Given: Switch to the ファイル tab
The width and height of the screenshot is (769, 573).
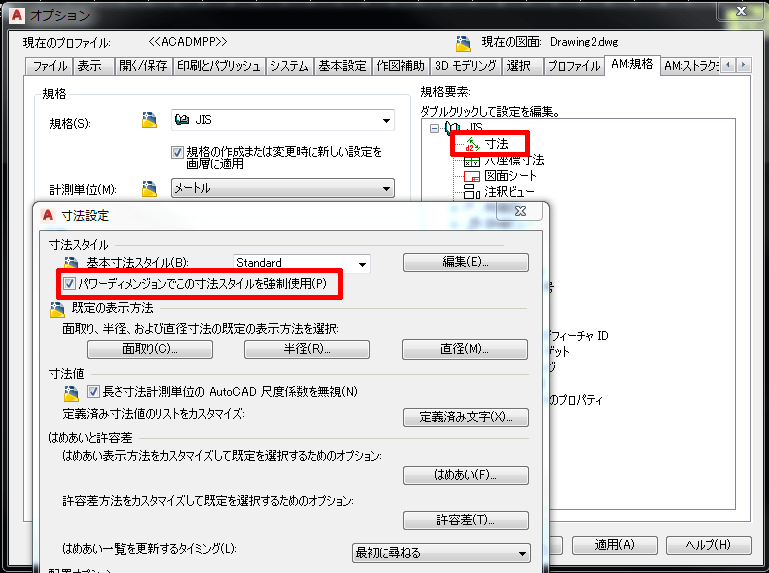Looking at the screenshot, I should 50,66.
